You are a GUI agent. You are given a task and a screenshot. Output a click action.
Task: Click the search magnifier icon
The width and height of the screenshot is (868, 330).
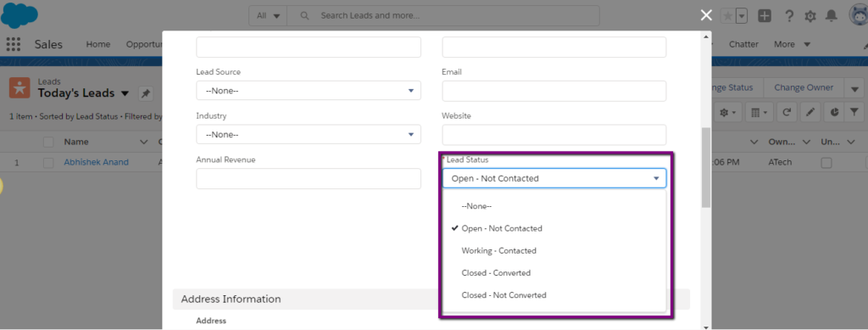(304, 15)
